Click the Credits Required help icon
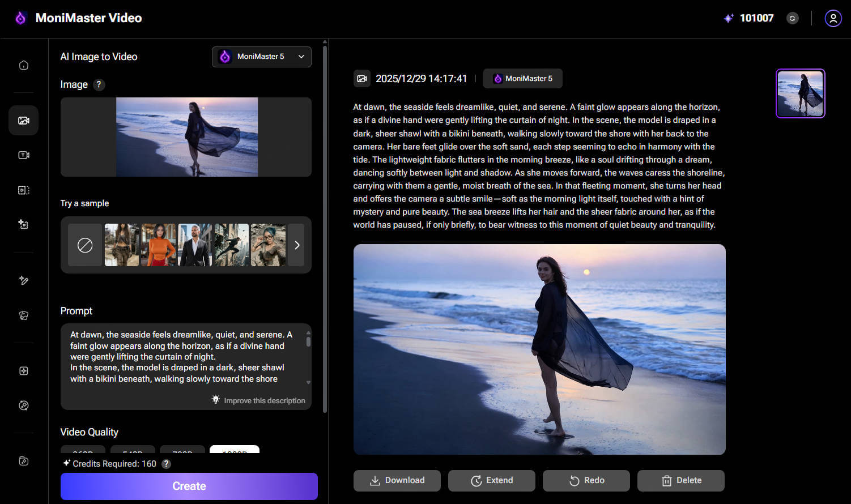This screenshot has width=851, height=504. (x=166, y=464)
